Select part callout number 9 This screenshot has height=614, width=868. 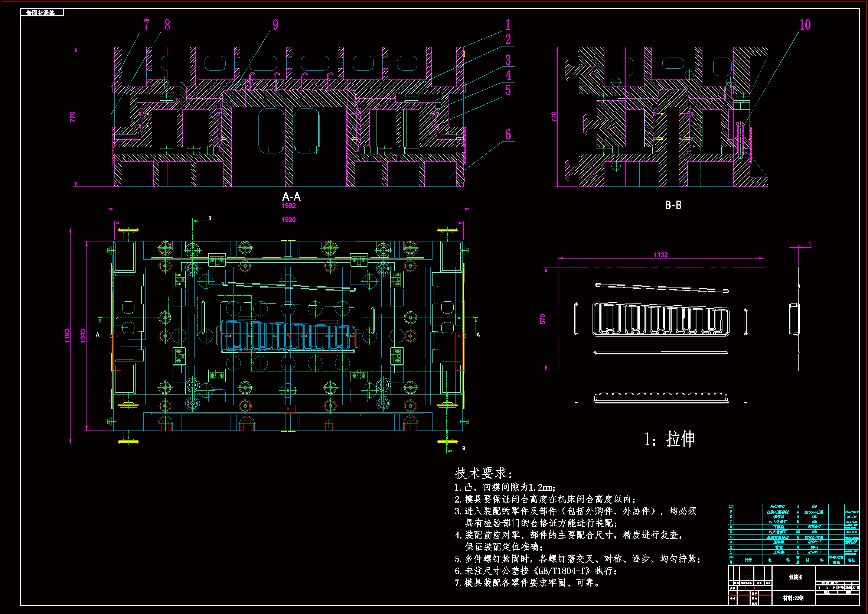(x=275, y=25)
